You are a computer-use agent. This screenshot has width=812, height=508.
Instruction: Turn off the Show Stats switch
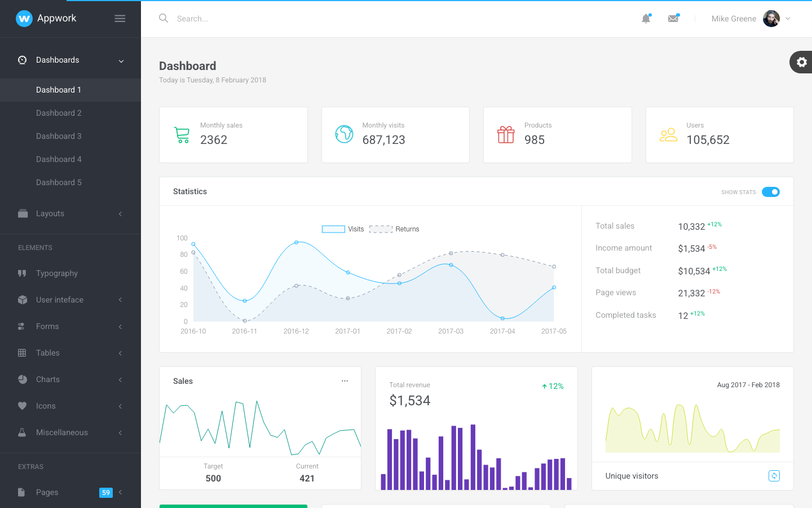[771, 192]
